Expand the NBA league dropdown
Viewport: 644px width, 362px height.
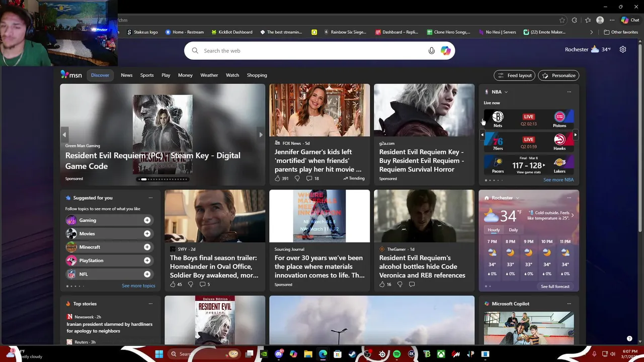[x=506, y=92]
